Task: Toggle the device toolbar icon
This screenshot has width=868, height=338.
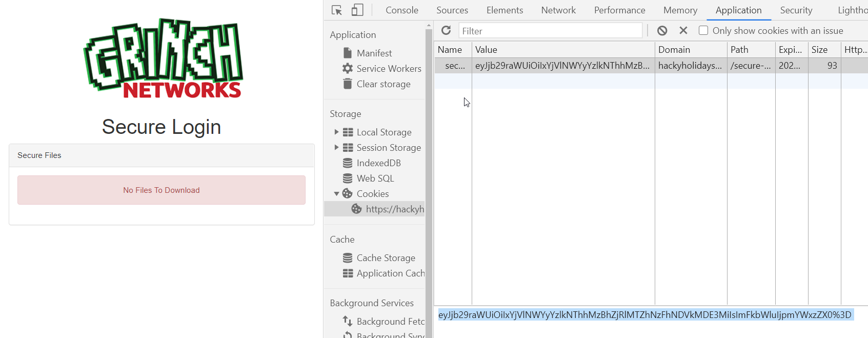Action: pos(357,10)
